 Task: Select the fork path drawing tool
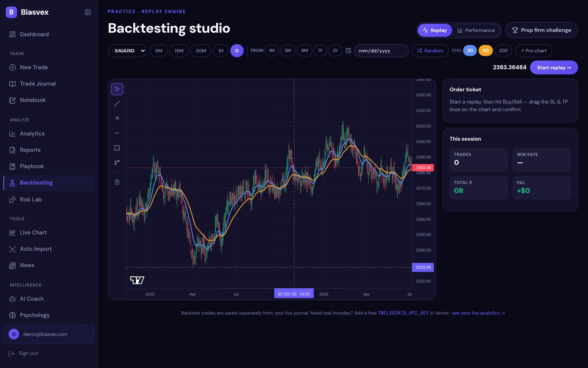point(117,163)
